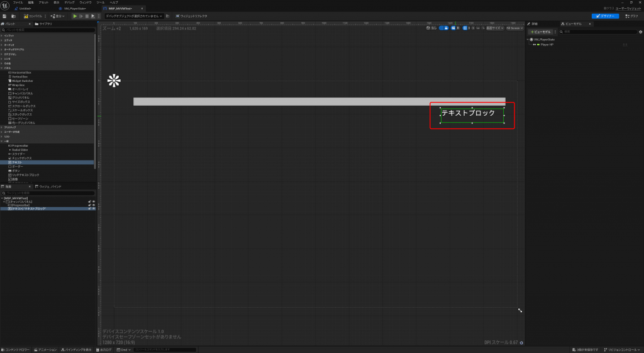Click the コンパイル (Compile) button
Screen dimensions: 644x353
point(32,16)
